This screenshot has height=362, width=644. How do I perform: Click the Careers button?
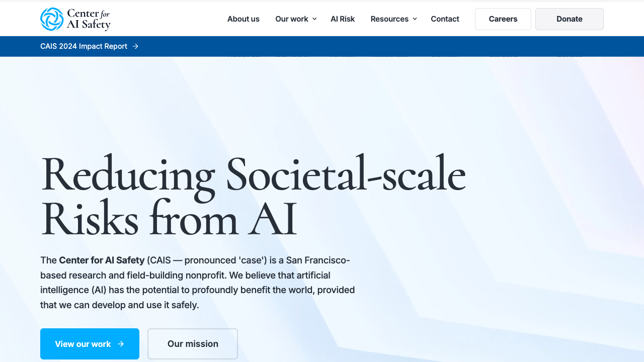tap(503, 19)
